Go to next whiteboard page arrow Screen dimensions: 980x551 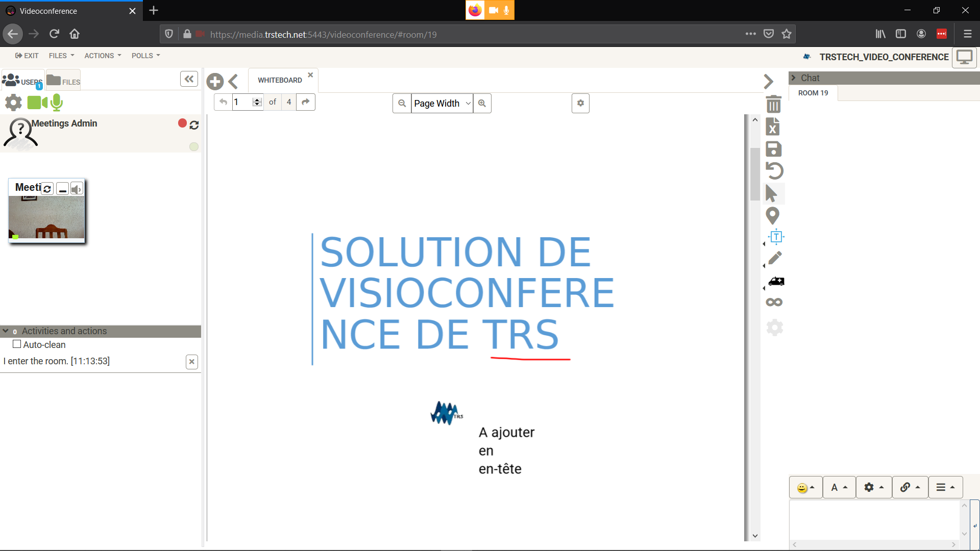305,102
